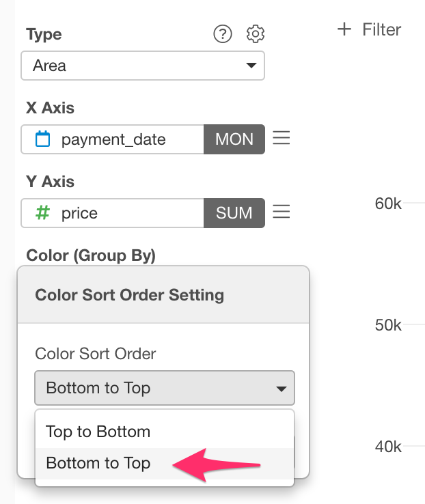Open the Color Sort Order dropdown
Viewport: 425px width, 504px height.
point(165,388)
